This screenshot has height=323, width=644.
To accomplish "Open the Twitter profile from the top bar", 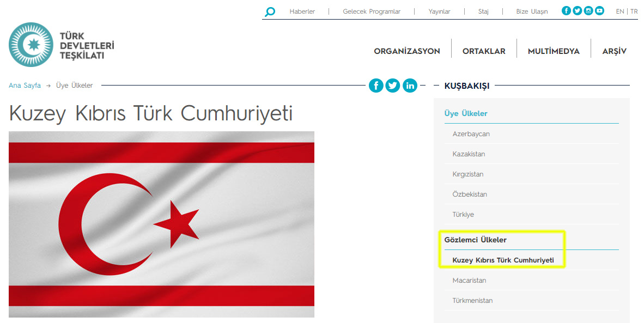I will tap(578, 11).
